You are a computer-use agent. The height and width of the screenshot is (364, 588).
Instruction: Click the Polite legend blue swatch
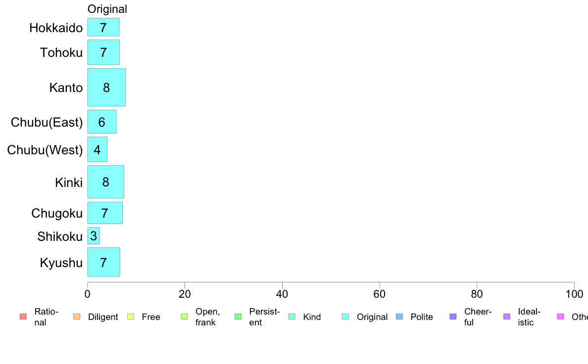[x=399, y=317]
